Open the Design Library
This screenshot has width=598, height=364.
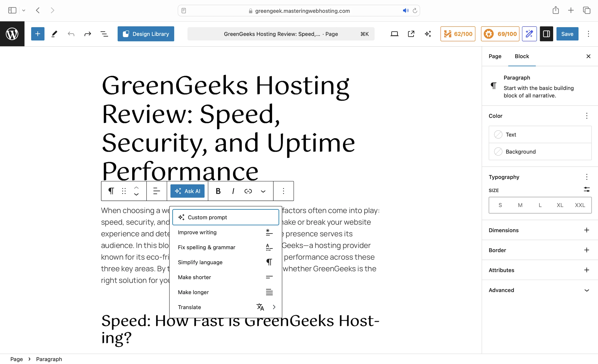(x=146, y=34)
